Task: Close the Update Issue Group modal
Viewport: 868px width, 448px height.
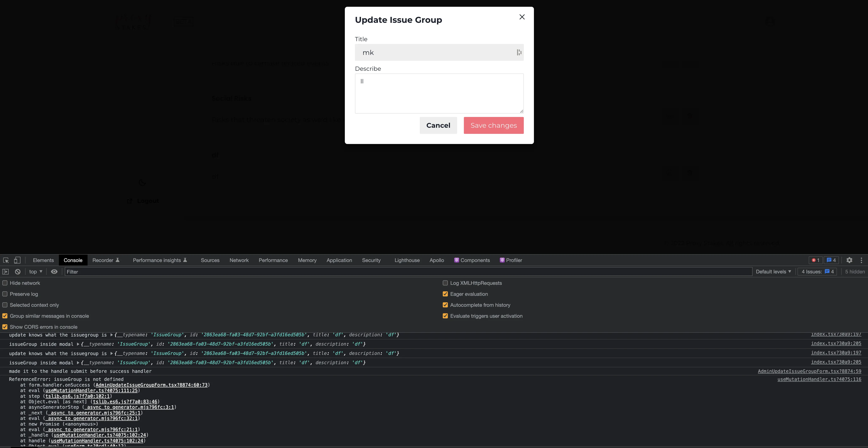Action: coord(522,17)
